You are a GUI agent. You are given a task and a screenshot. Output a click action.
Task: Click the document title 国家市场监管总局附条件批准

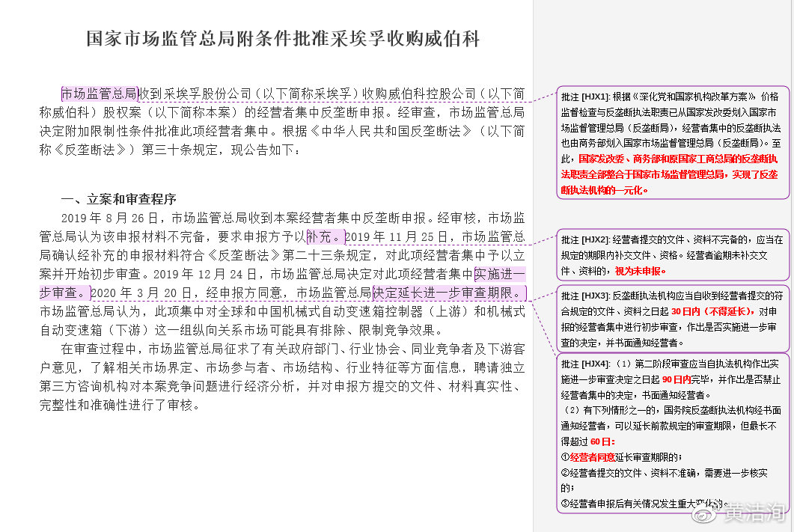pyautogui.click(x=283, y=39)
